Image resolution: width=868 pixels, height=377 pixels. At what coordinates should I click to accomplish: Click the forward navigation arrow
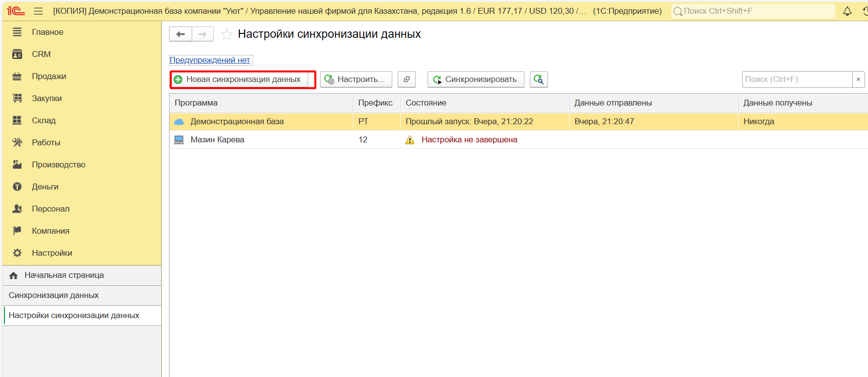click(203, 34)
